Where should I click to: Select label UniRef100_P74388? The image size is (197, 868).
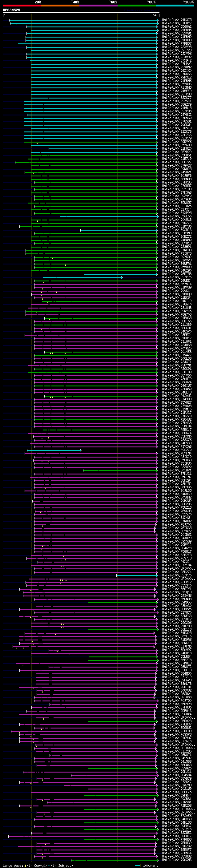coord(177,399)
